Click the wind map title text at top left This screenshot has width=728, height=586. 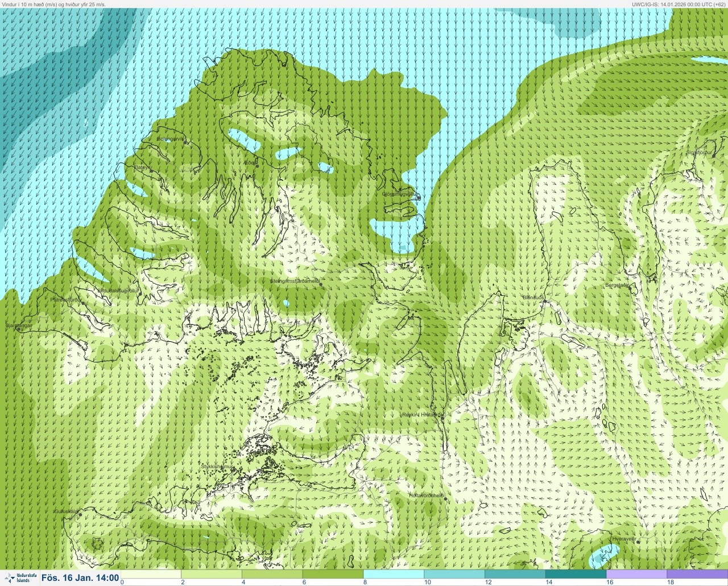53,4
